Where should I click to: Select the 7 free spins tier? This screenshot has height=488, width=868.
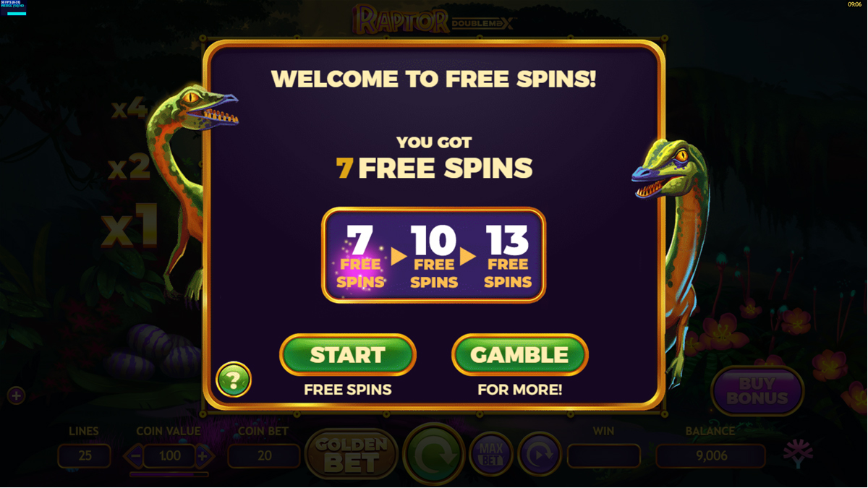tap(360, 255)
